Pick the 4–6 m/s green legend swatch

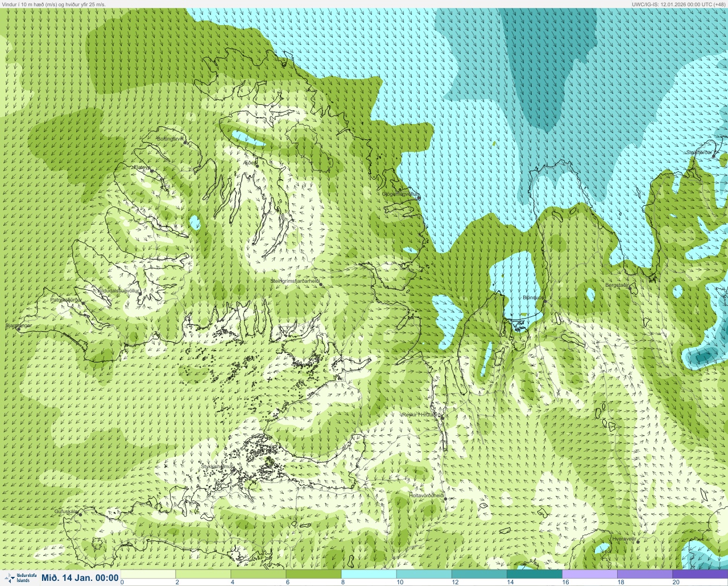(x=259, y=574)
